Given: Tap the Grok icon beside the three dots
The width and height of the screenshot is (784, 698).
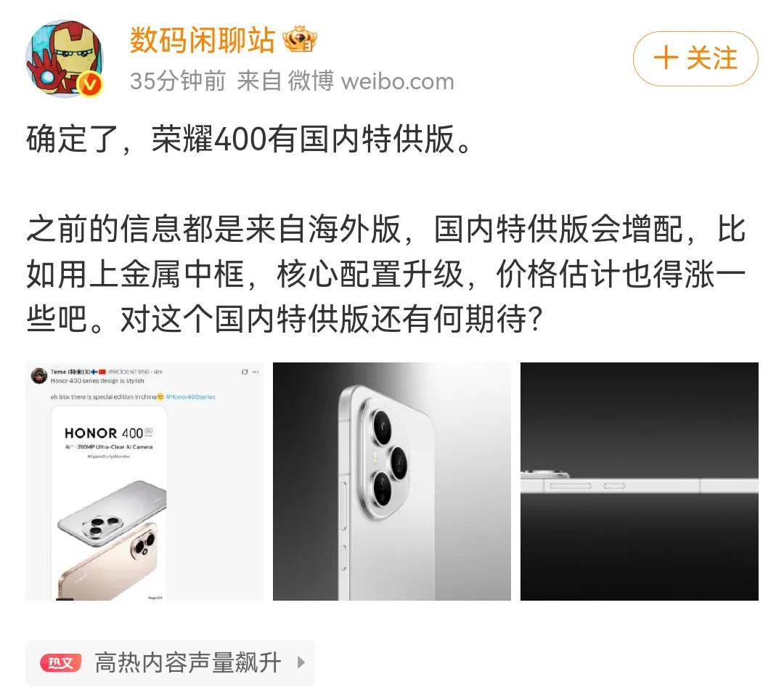Looking at the screenshot, I should click(x=245, y=373).
